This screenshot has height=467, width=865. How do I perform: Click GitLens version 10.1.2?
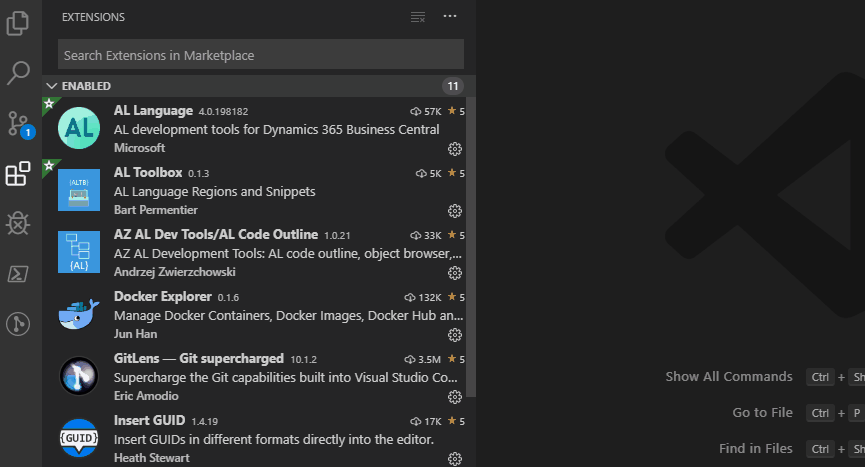[303, 359]
